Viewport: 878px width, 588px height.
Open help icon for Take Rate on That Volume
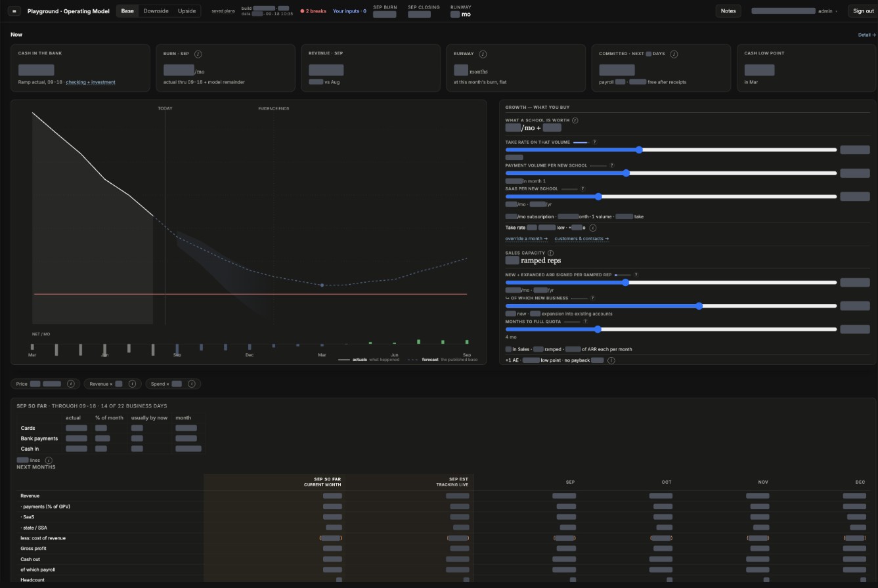click(x=595, y=142)
